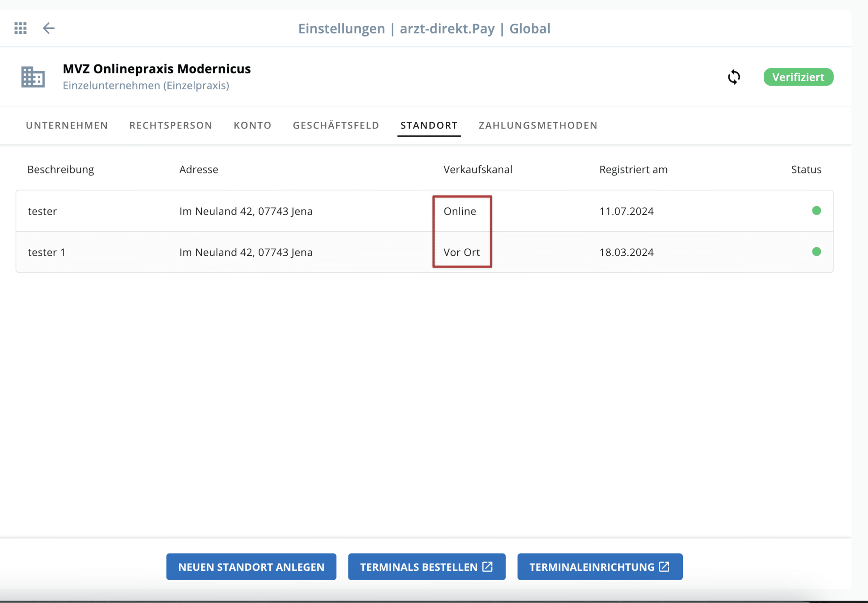The height and width of the screenshot is (603, 868).
Task: Select the Konto tab
Action: coord(252,126)
